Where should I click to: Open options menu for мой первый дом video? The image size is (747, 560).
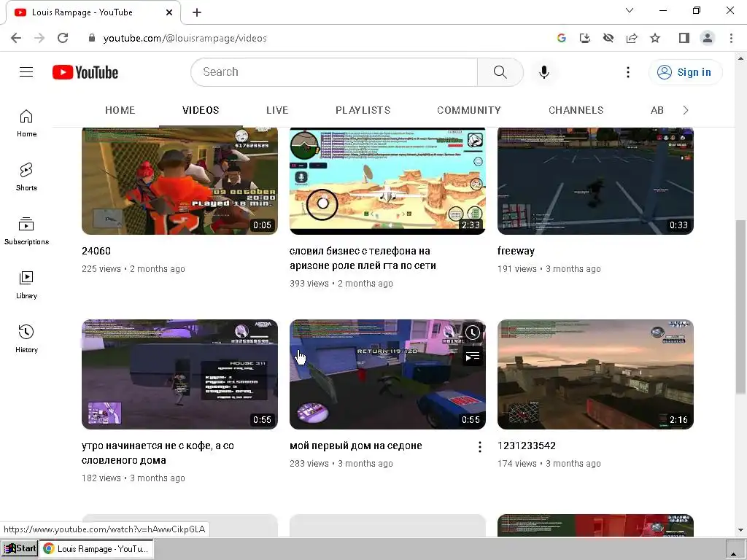click(x=480, y=447)
